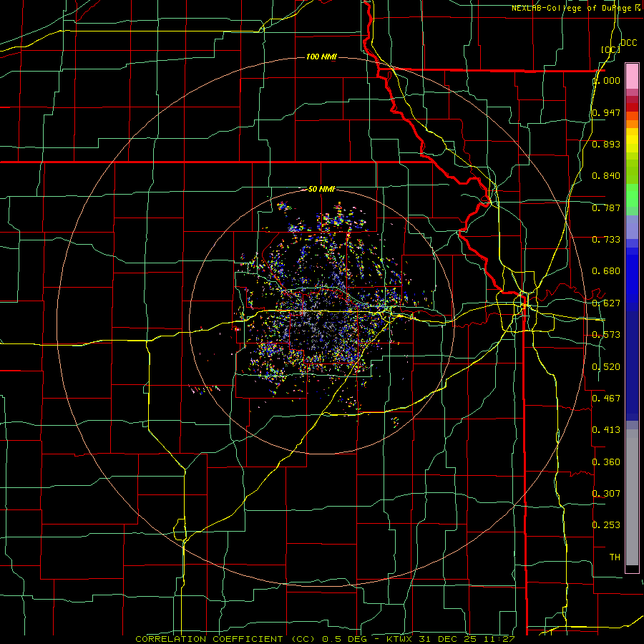
Task: Click the 0.413 legend value
Action: [x=606, y=430]
